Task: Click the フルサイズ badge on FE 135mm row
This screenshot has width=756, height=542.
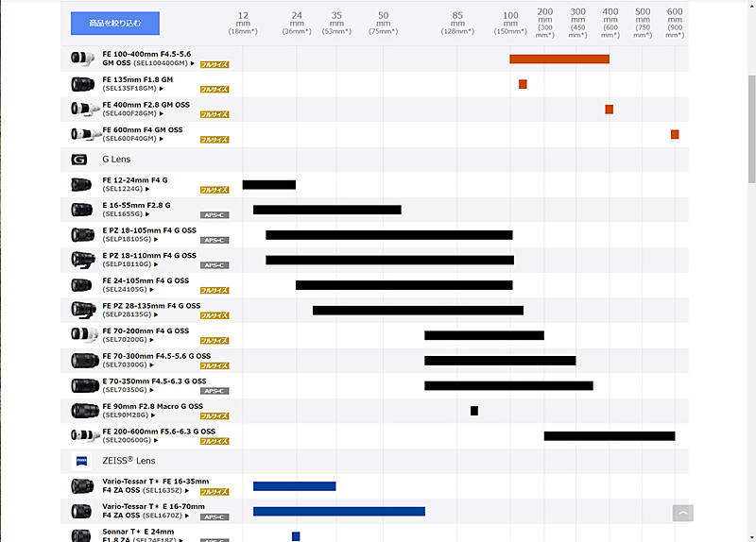Action: pyautogui.click(x=215, y=89)
